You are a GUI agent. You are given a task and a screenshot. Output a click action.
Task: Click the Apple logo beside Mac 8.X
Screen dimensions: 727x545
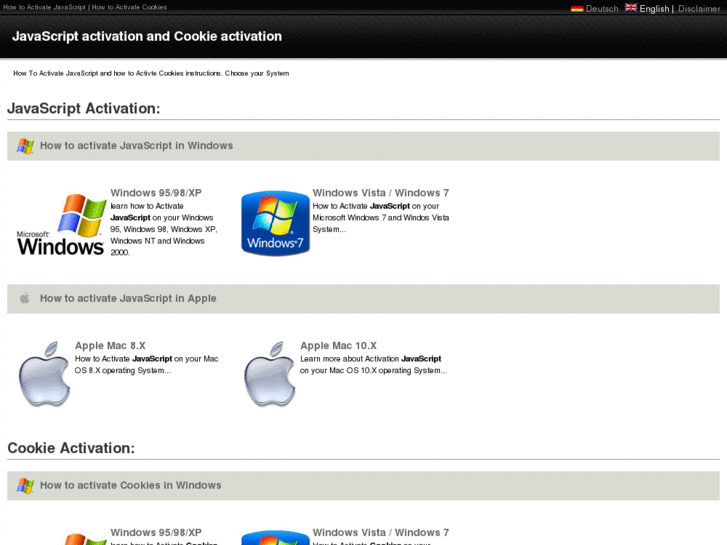pyautogui.click(x=44, y=374)
